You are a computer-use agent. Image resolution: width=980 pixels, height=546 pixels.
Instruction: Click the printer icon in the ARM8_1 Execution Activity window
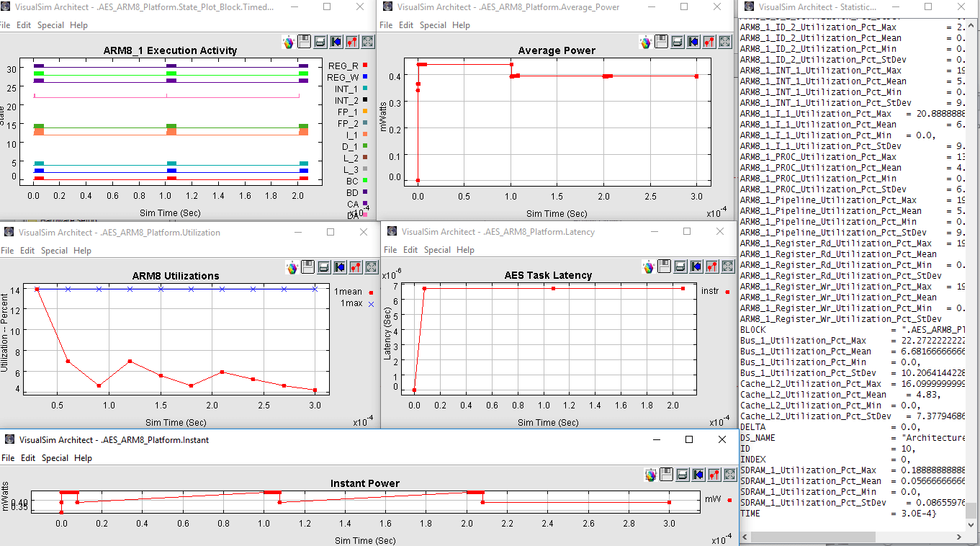[x=320, y=42]
